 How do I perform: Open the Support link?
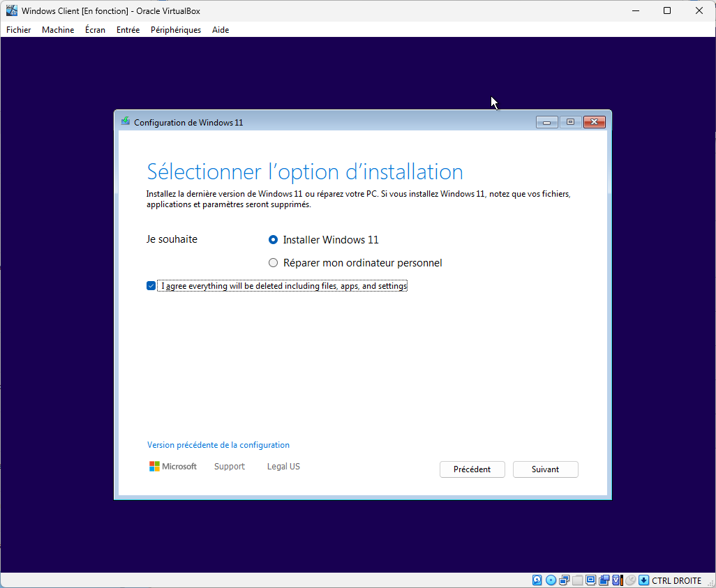[x=230, y=466]
